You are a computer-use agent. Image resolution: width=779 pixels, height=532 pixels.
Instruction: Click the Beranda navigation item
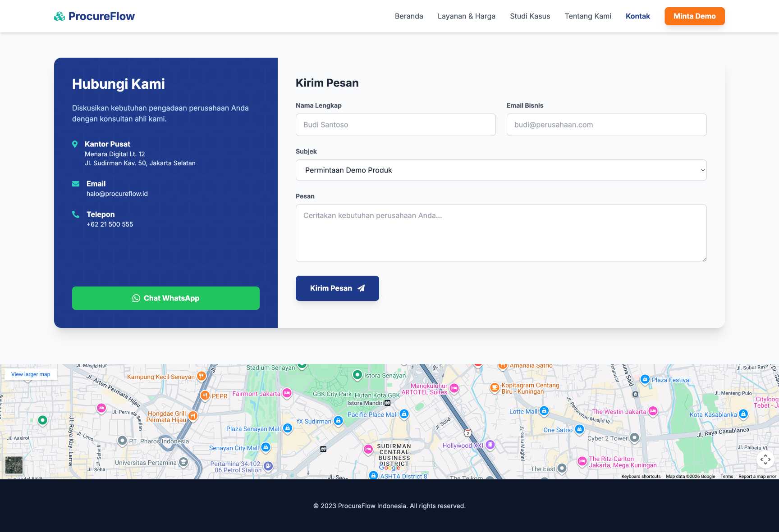(408, 16)
